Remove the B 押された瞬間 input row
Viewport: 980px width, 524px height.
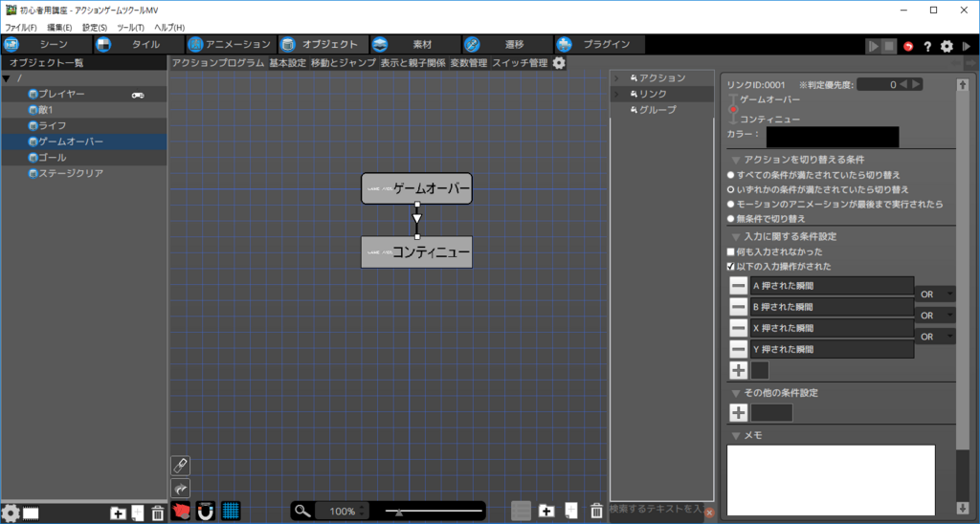(x=738, y=307)
